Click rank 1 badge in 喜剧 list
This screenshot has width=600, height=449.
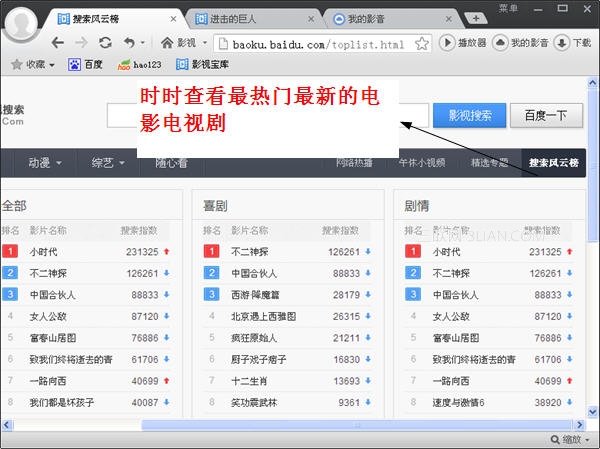(211, 251)
